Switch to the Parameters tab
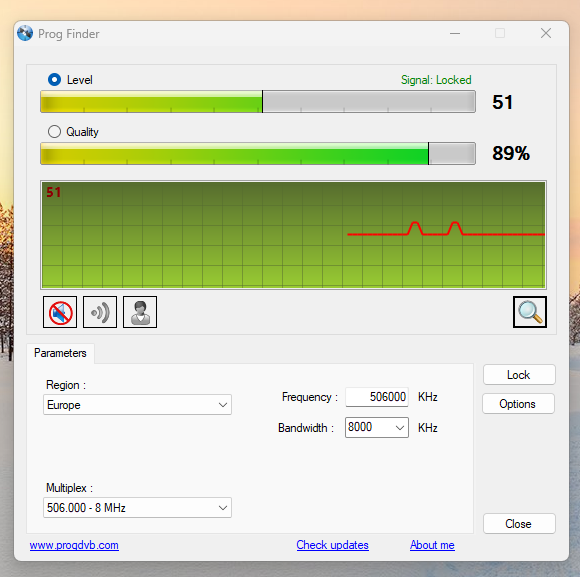Image resolution: width=580 pixels, height=577 pixels. coord(60,353)
